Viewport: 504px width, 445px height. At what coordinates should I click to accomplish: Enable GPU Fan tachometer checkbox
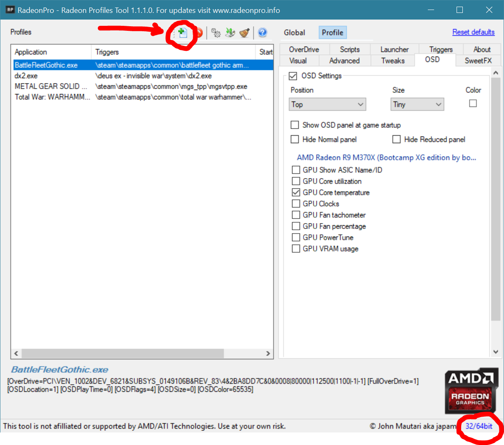pyautogui.click(x=296, y=215)
